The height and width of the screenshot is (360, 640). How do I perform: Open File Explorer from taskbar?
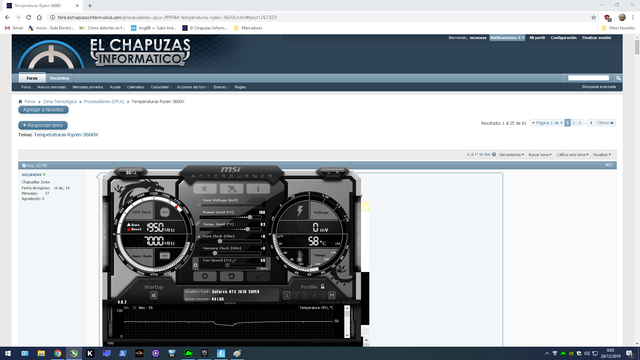pos(41,353)
